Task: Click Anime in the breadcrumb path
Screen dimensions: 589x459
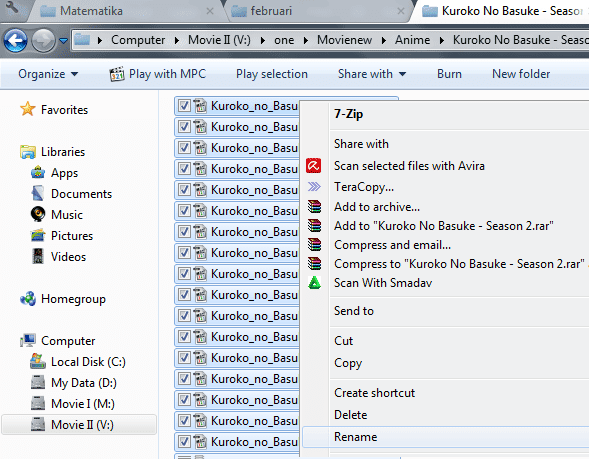Action: [412, 40]
